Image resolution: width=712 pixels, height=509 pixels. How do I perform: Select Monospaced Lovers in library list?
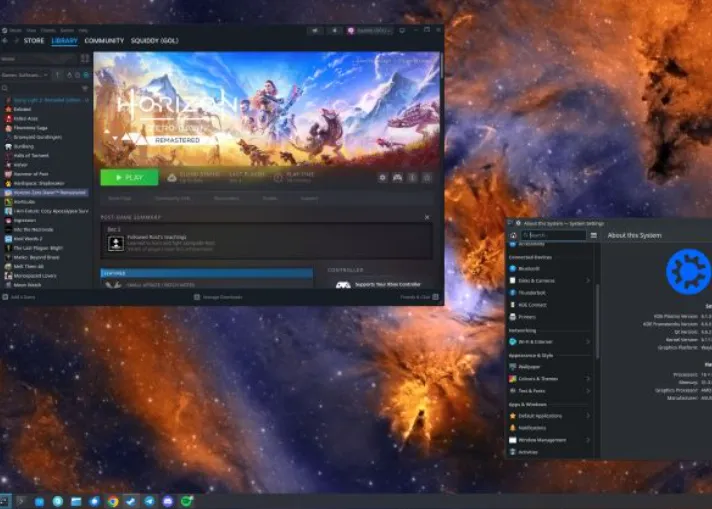click(45, 276)
